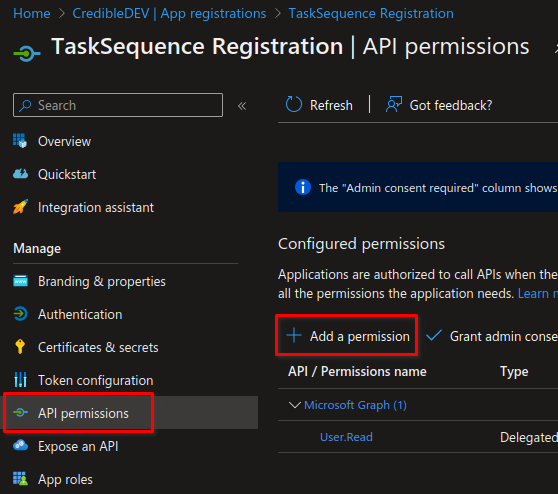Click the circular Refresh arrow icon
Image resolution: width=558 pixels, height=494 pixels.
click(294, 105)
